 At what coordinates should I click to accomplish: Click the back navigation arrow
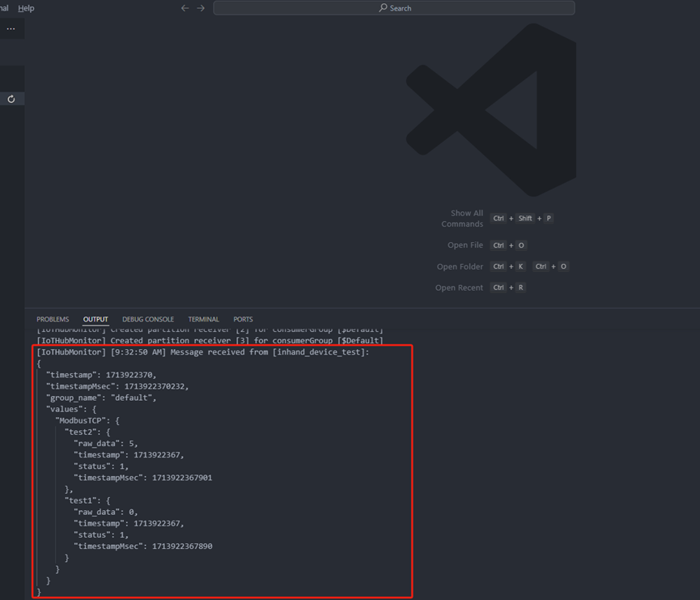pos(185,8)
